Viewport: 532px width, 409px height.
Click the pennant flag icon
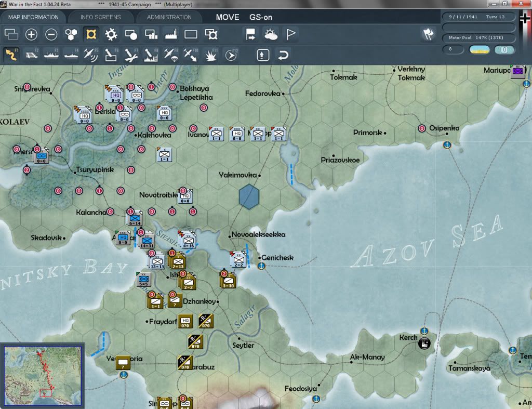pyautogui.click(x=291, y=34)
